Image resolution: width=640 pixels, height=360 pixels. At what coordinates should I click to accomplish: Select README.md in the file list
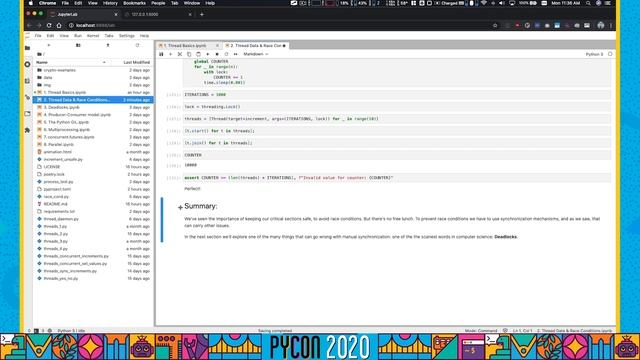[x=93, y=204]
